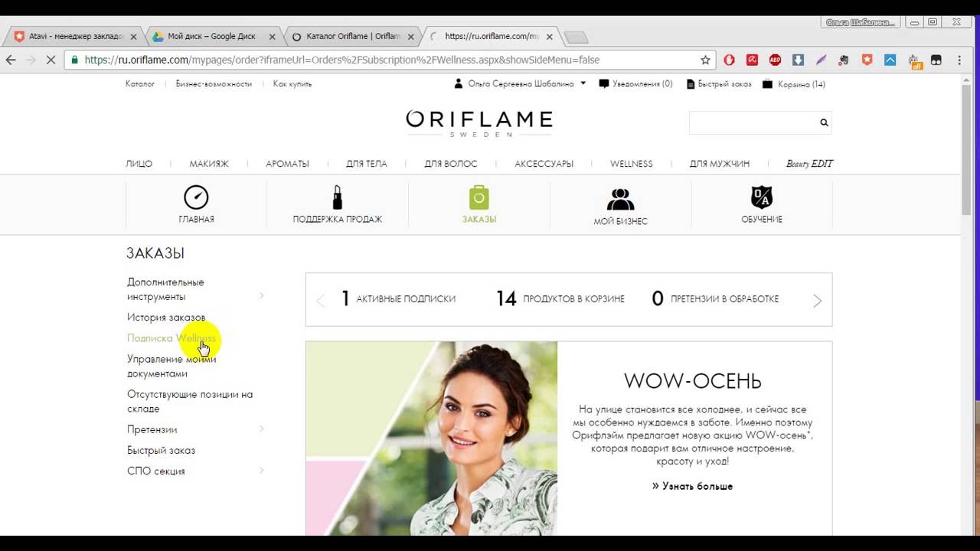Click the browser back arrow
Viewport: 980px width, 551px height.
tap(11, 60)
